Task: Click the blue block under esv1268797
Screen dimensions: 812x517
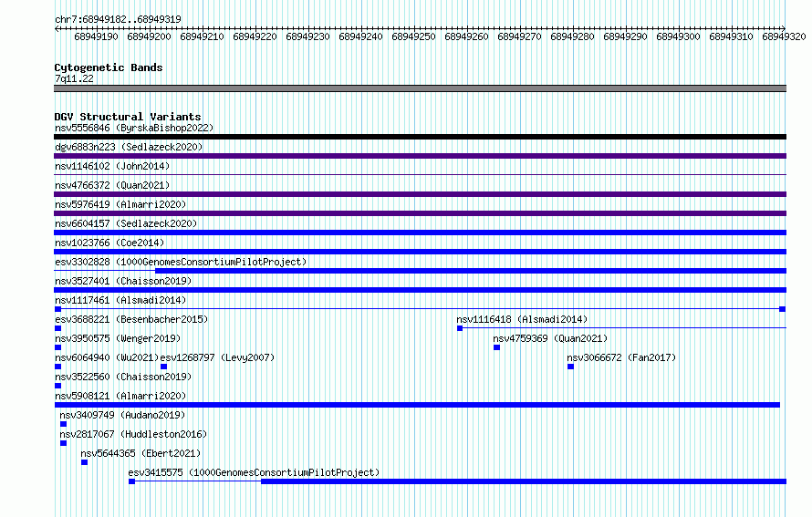Action: coord(163,367)
